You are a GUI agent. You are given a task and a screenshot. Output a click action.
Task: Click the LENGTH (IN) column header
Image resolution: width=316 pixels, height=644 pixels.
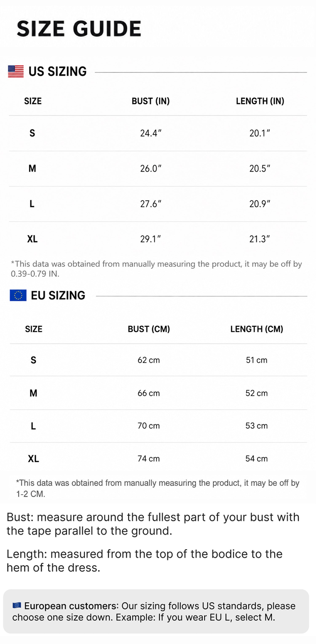point(260,101)
